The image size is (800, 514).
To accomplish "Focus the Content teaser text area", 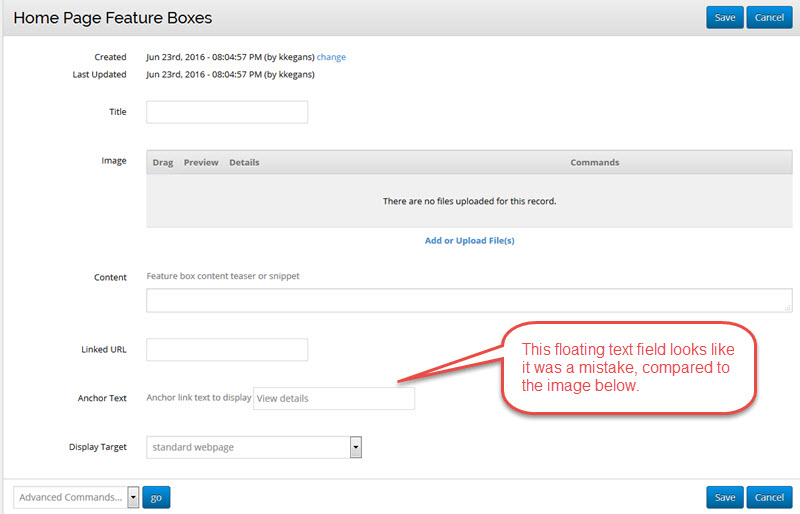I will point(468,301).
